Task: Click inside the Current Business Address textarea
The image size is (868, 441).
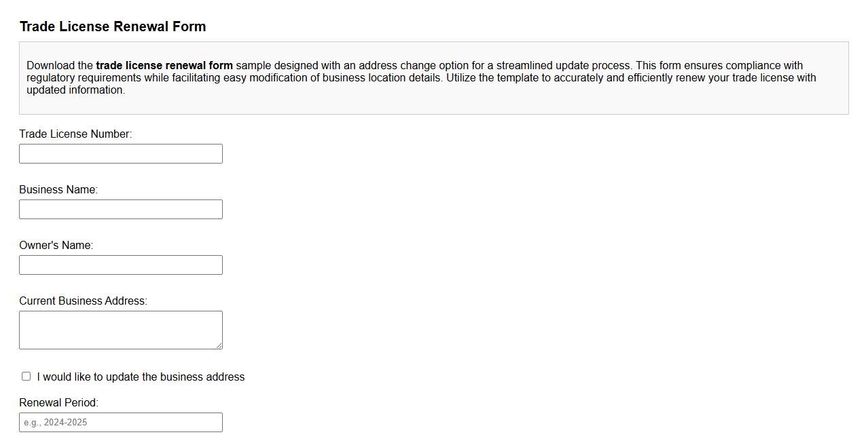Action: click(x=121, y=329)
